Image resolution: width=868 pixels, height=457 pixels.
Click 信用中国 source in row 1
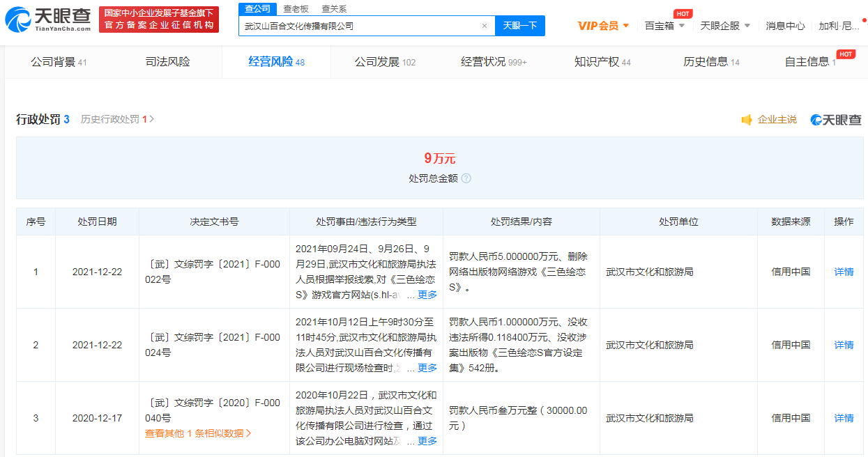(x=791, y=272)
